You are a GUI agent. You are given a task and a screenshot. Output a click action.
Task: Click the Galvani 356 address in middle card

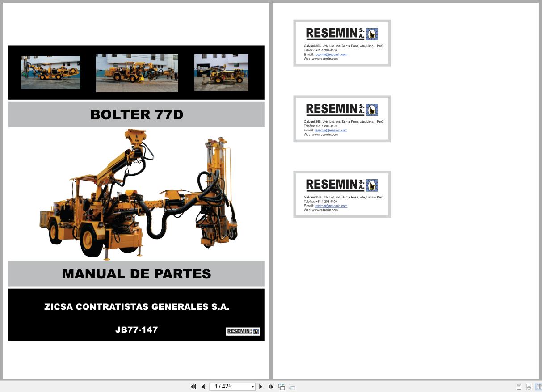[344, 122]
